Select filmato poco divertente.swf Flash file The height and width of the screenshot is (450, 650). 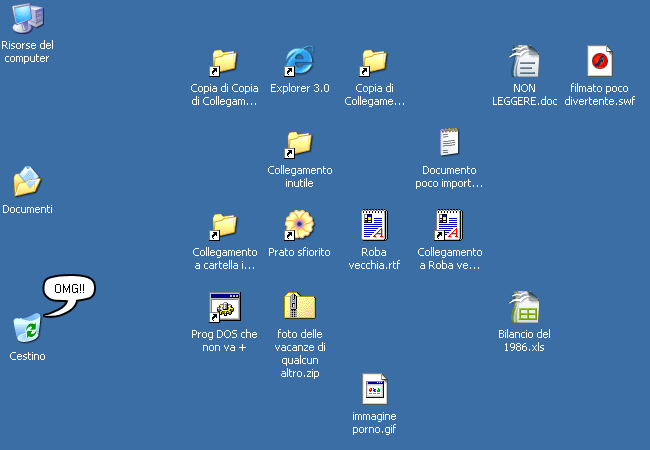click(599, 61)
